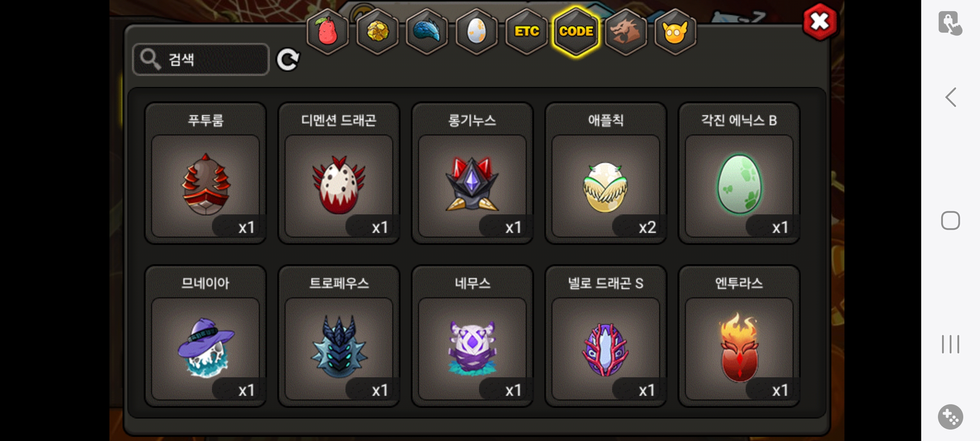Select the CODE tab

(x=576, y=32)
